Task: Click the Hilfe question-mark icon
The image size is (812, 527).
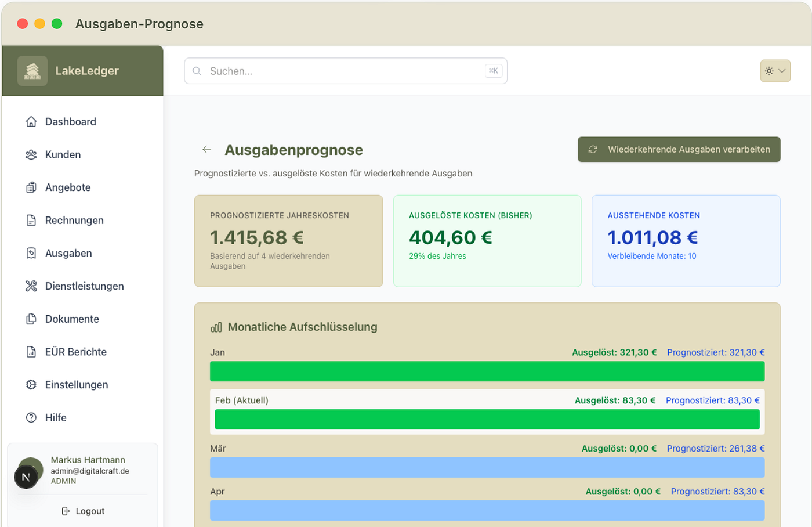Action: (31, 417)
